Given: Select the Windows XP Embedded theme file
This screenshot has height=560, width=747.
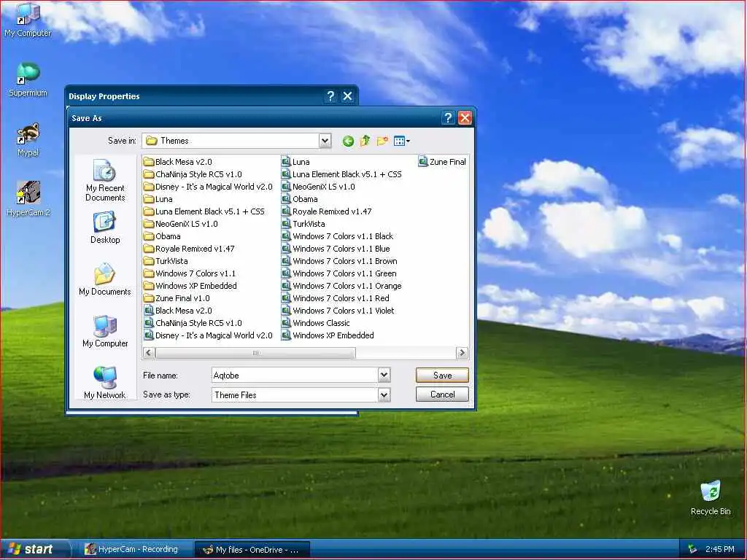Looking at the screenshot, I should [328, 335].
